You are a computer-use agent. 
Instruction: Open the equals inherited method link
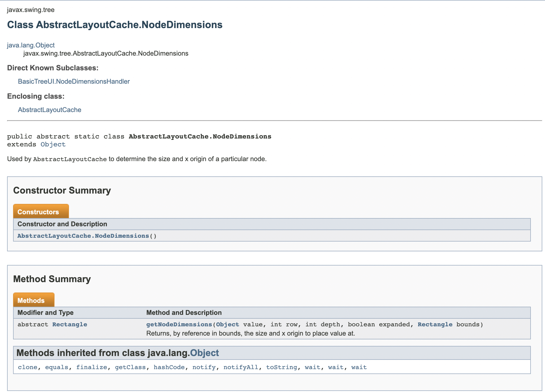coord(57,367)
